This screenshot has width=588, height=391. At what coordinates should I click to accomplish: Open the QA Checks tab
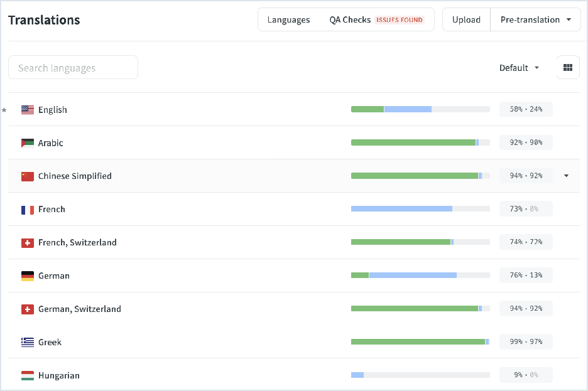pyautogui.click(x=350, y=19)
